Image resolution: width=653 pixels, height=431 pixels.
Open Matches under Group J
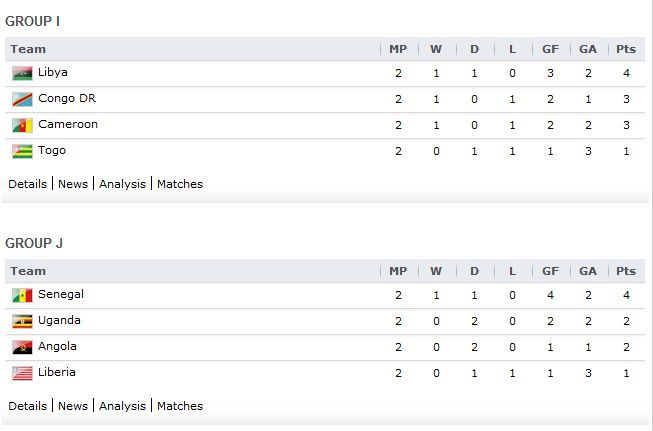pos(180,406)
